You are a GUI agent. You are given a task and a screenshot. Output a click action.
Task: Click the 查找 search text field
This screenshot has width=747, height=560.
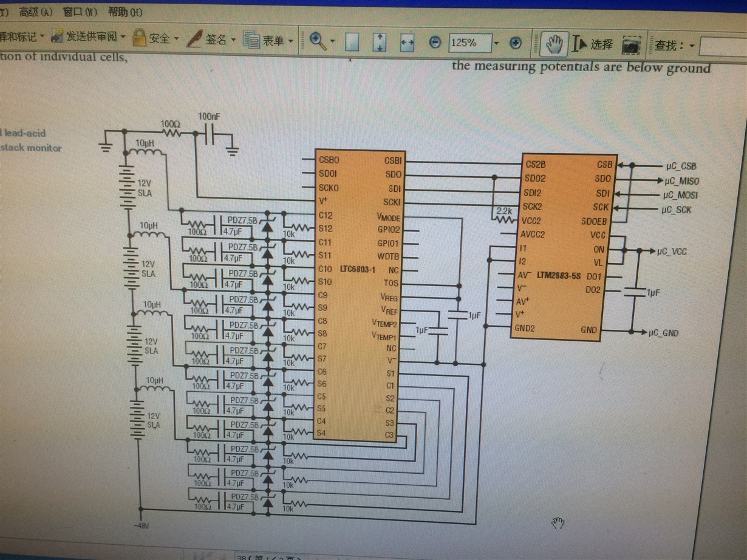coord(723,46)
